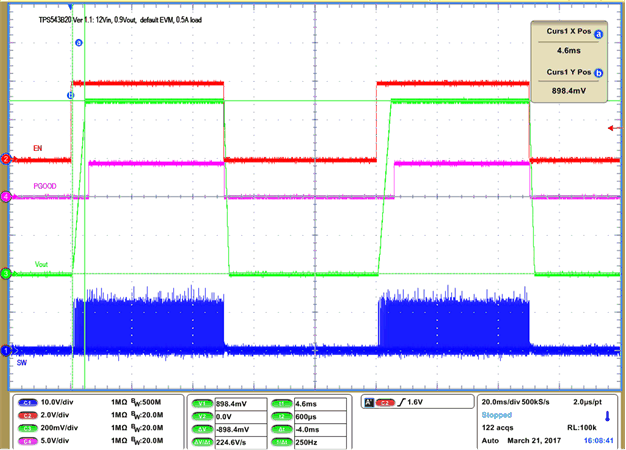This screenshot has height=450, width=626.
Task: Click the C4 badge in channel list
Action: click(x=27, y=441)
